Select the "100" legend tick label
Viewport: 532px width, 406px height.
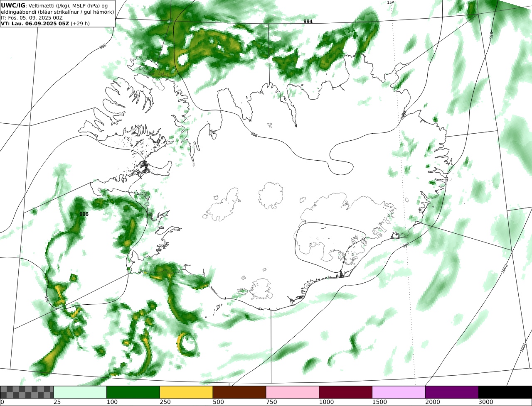coord(112,402)
